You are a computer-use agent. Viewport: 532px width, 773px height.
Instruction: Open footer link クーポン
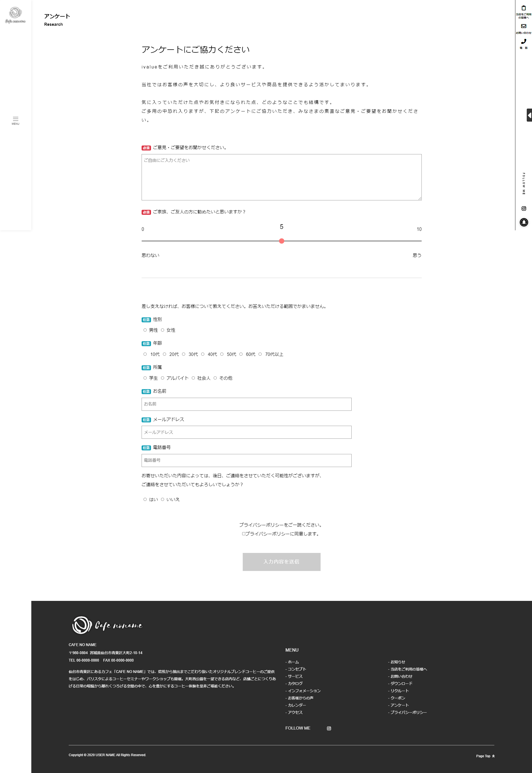397,698
